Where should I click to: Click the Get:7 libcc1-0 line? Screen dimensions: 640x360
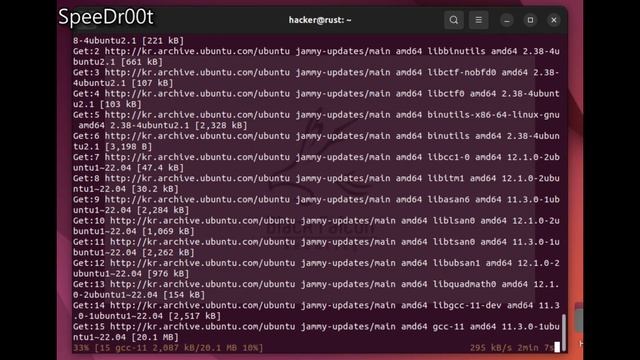316,158
